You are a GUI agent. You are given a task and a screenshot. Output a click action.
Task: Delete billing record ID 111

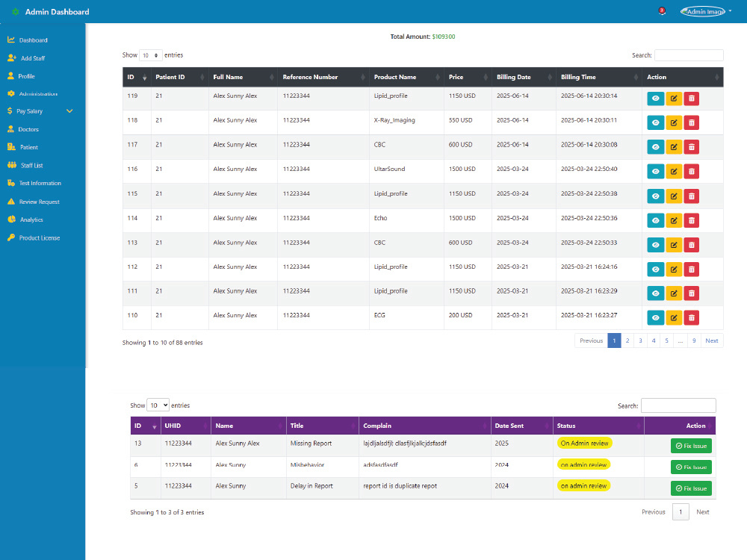(691, 293)
